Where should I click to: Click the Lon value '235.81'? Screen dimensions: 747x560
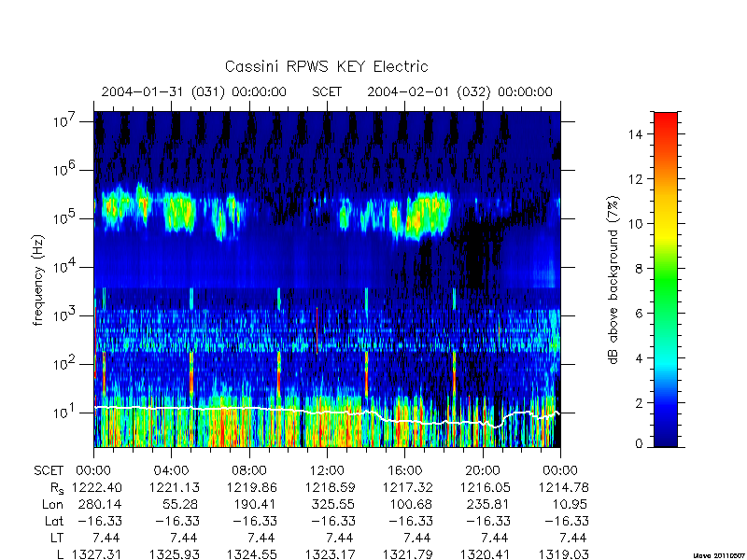click(x=488, y=504)
